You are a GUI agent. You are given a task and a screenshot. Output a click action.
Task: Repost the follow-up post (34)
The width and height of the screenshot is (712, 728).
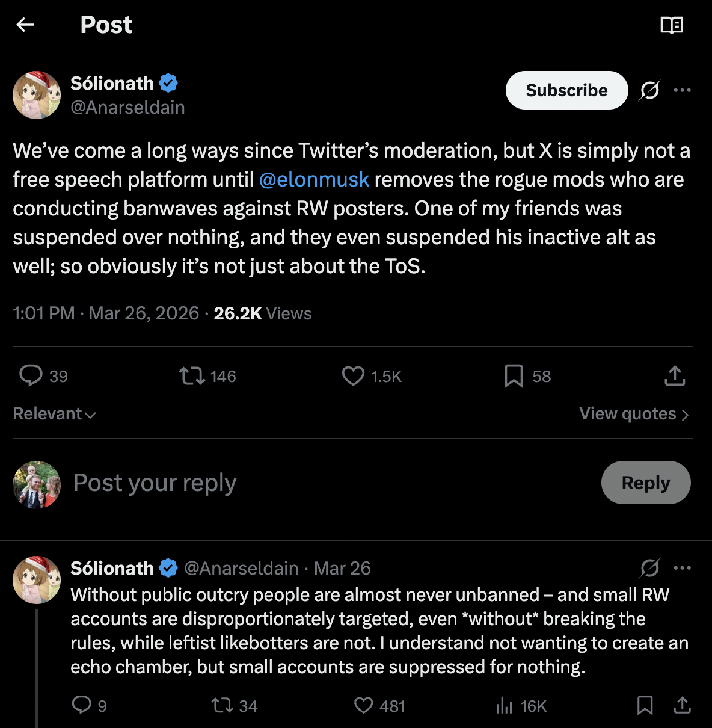pos(222,705)
